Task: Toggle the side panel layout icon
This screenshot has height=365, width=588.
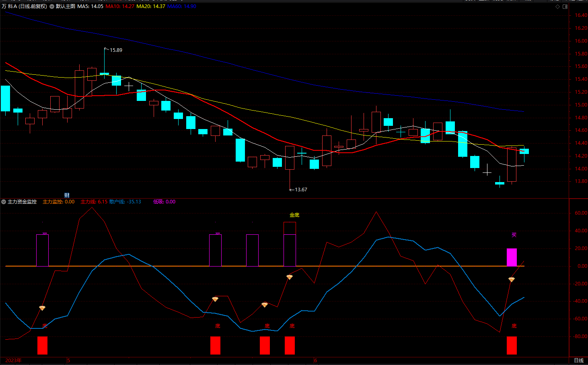Action: tap(565, 6)
